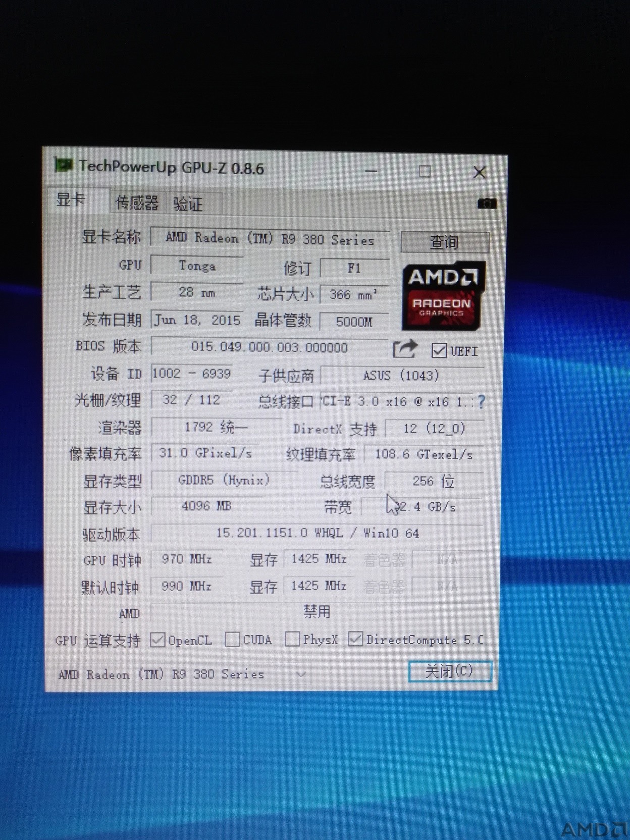The height and width of the screenshot is (840, 630).
Task: Click the revision field showing F1
Action: [x=354, y=268]
